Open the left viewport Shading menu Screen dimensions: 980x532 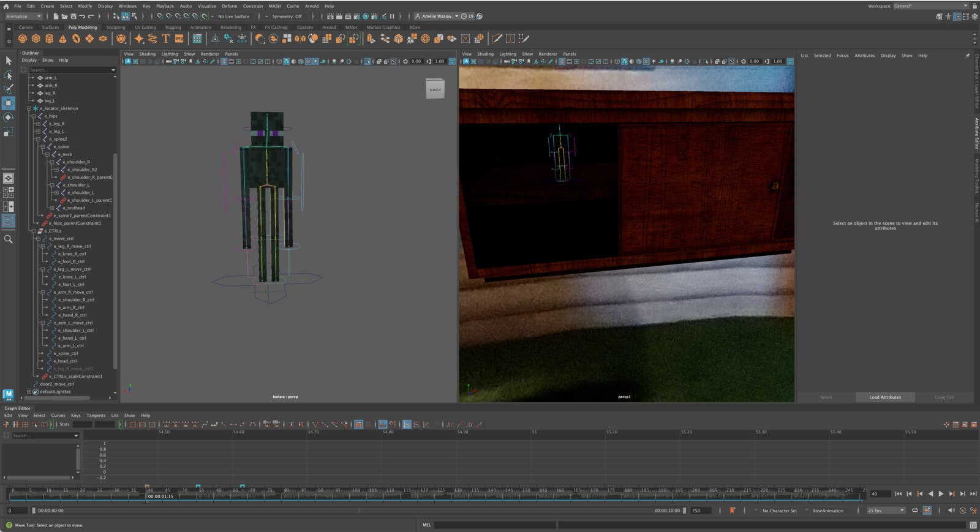click(147, 54)
